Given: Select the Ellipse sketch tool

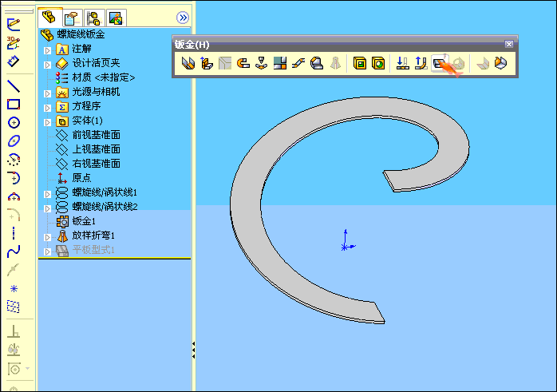Looking at the screenshot, I should click(x=14, y=141).
